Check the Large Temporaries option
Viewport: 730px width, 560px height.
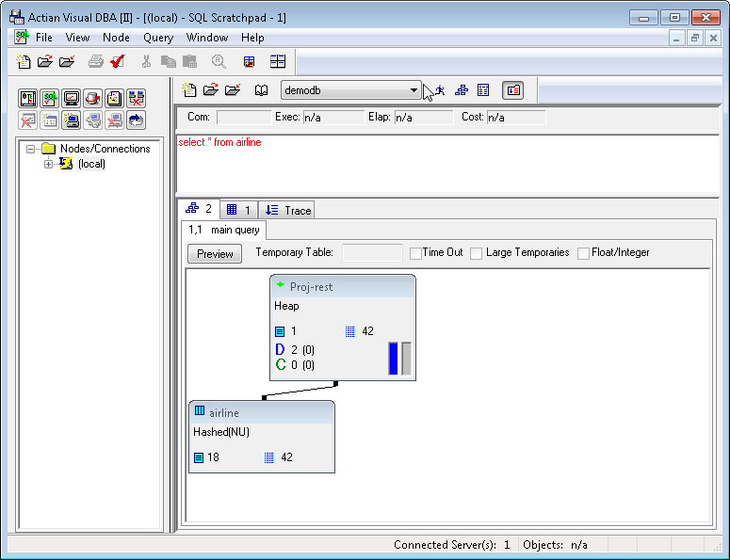(477, 253)
